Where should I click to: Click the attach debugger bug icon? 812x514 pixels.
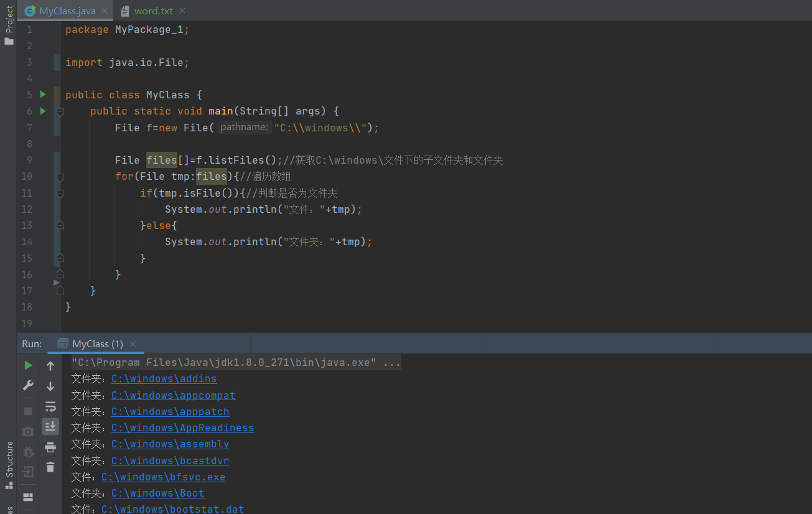28,452
